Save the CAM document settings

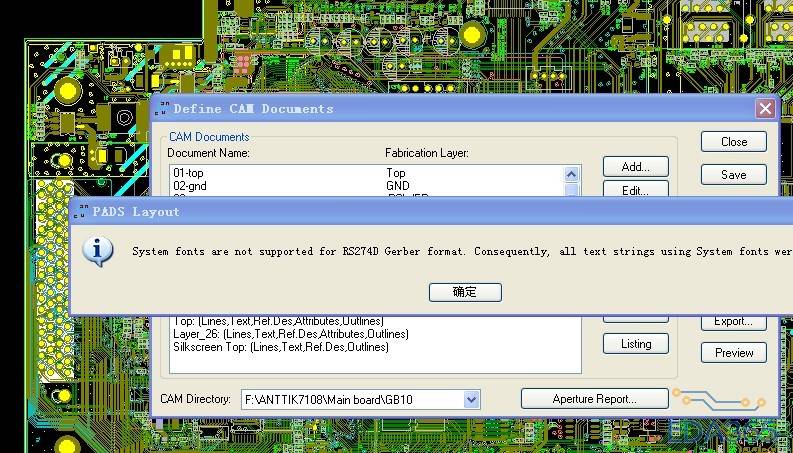click(733, 175)
